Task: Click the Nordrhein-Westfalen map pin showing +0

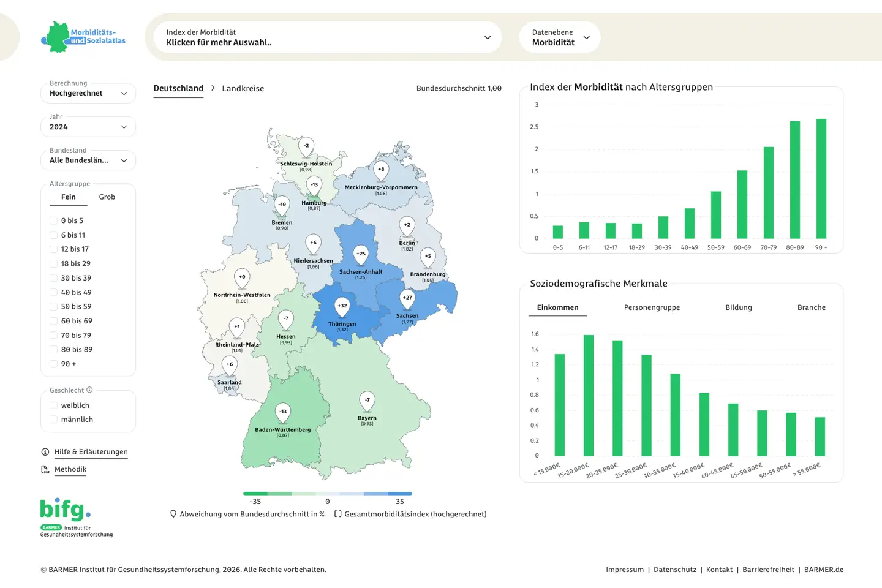Action: coord(242,279)
